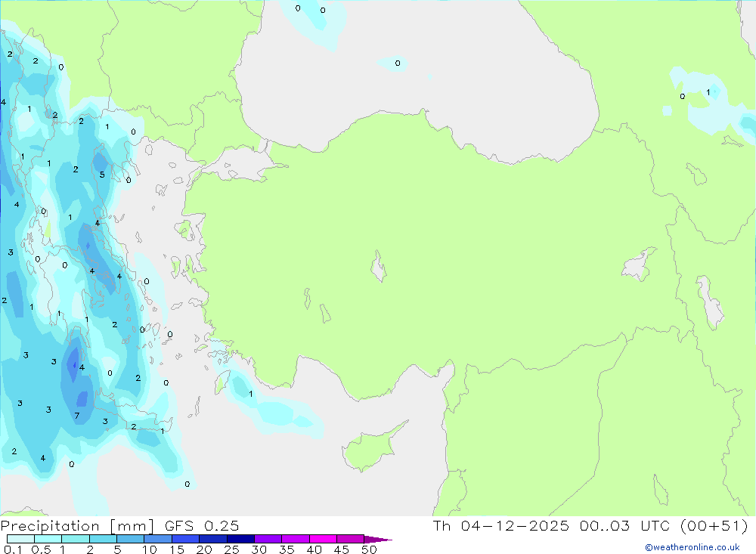This screenshot has height=554, width=756.
Task: Click the legend label '0.5'
Action: point(41,549)
